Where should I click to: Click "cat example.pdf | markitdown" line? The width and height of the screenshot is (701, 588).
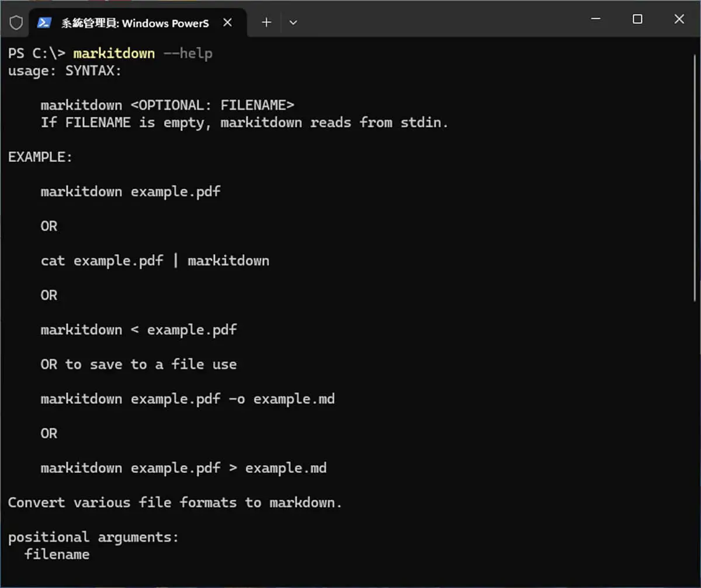coord(155,261)
